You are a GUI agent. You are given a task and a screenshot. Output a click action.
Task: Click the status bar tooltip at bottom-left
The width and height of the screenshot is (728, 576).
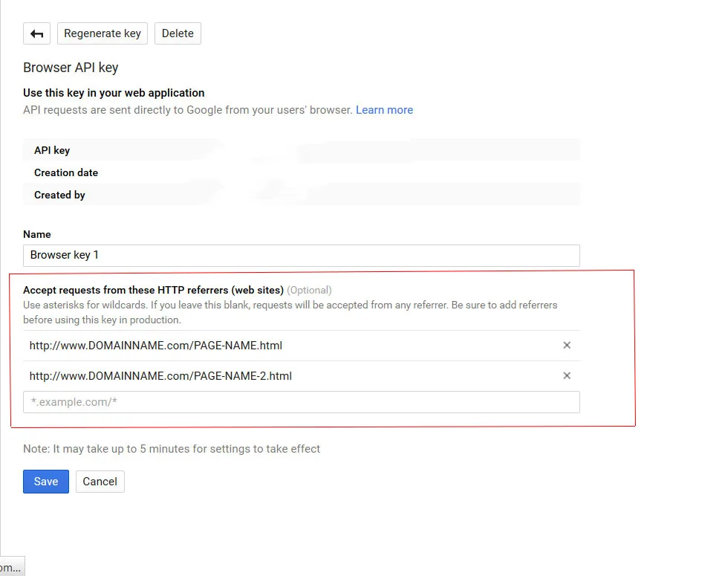12,566
